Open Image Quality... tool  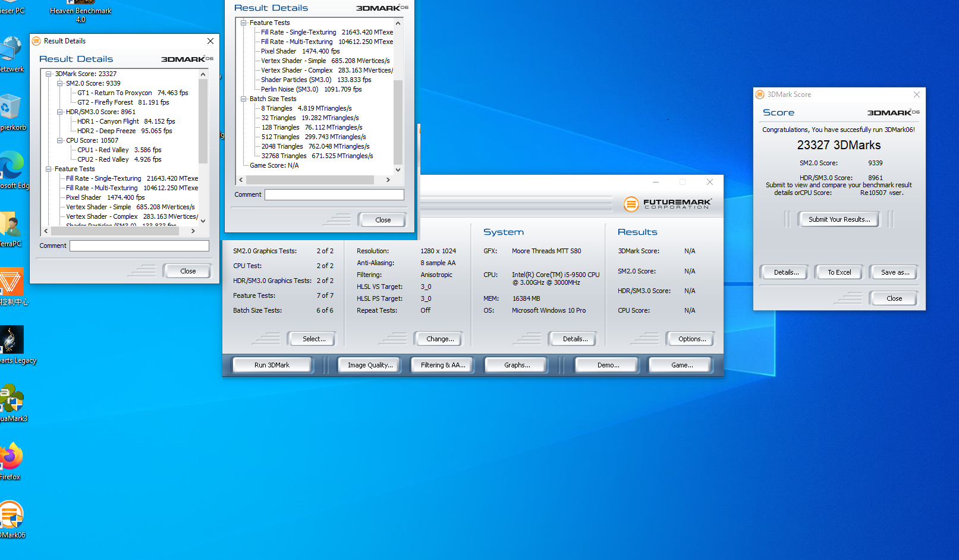click(x=370, y=365)
